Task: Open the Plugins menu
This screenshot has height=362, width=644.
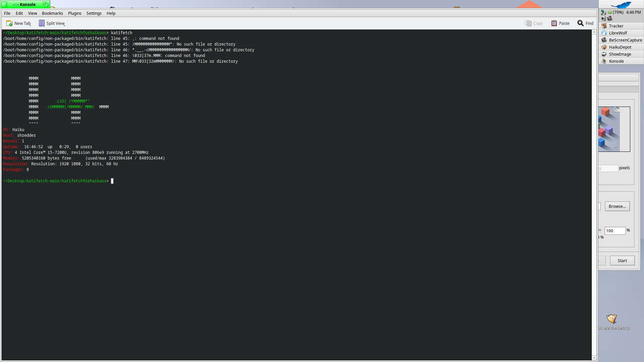Action: [x=74, y=13]
